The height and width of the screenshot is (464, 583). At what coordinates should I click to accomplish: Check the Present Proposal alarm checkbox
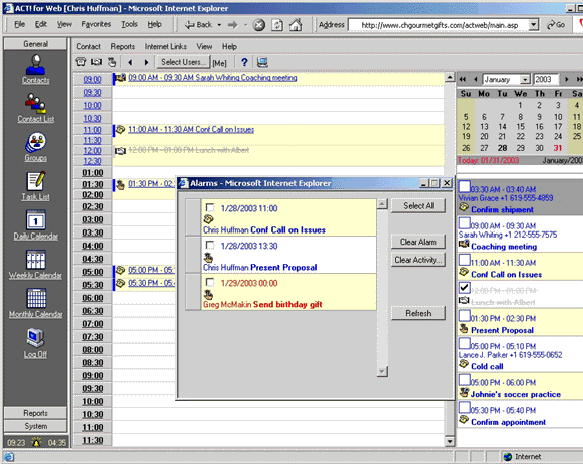click(x=210, y=245)
